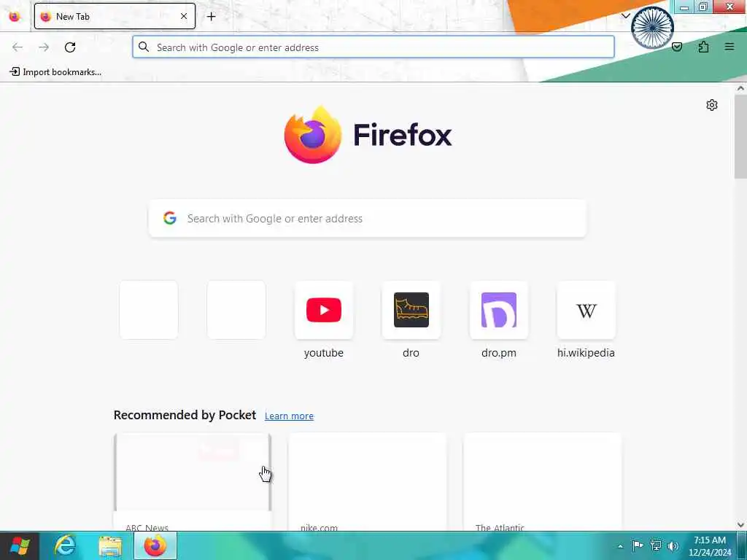This screenshot has width=747, height=560.
Task: Open new tab personalize settings gear
Action: (712, 105)
